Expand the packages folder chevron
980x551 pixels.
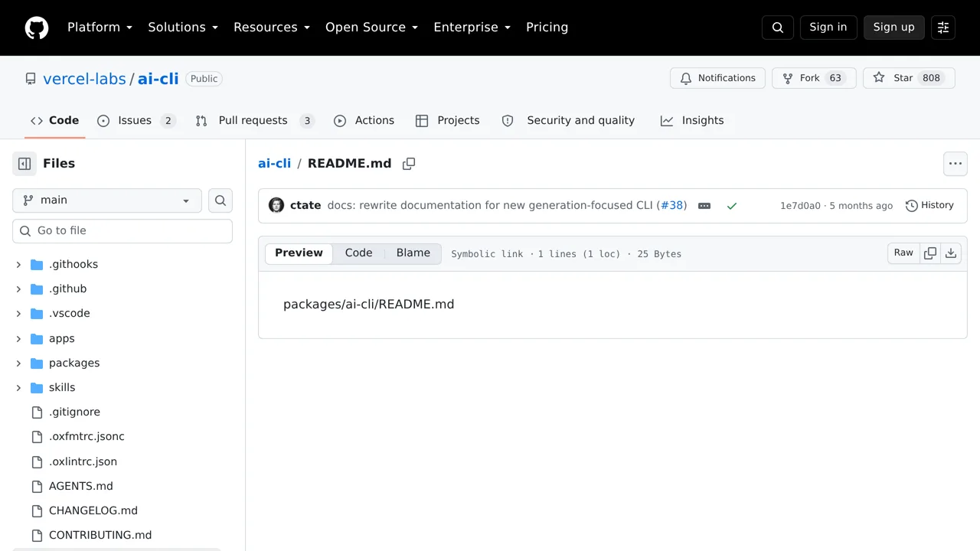pos(18,364)
